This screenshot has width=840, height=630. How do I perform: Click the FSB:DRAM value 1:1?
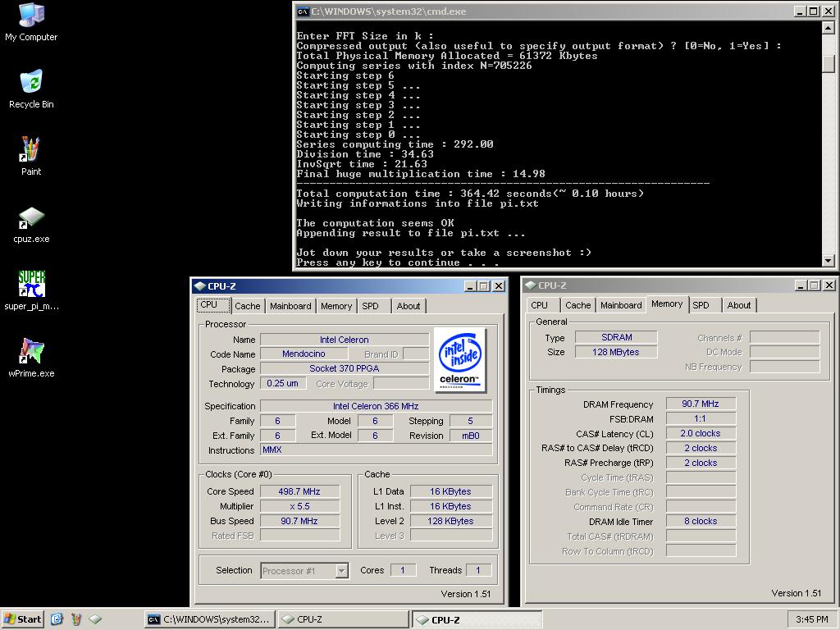tap(701, 418)
